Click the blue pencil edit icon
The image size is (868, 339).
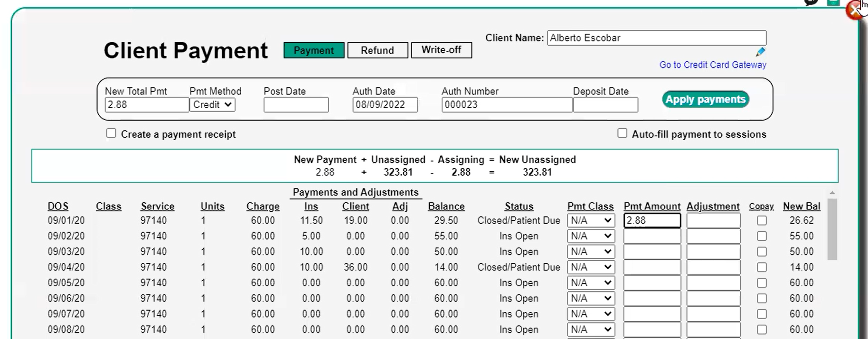pyautogui.click(x=760, y=52)
